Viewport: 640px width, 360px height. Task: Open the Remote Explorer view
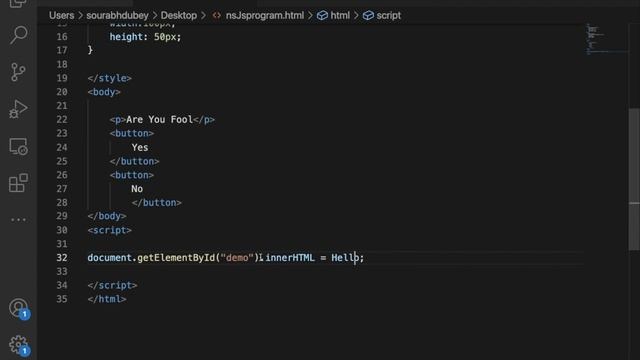(18, 146)
